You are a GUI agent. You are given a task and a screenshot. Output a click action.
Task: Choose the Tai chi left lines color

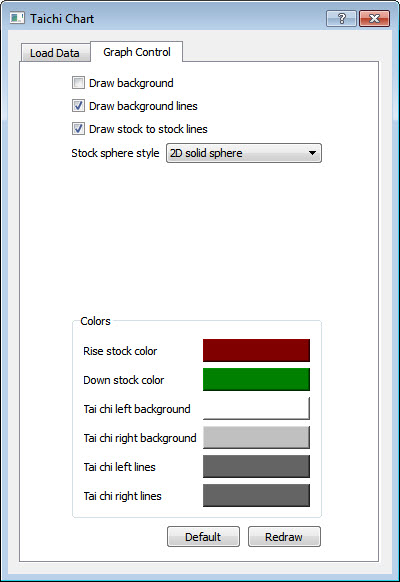coord(256,466)
